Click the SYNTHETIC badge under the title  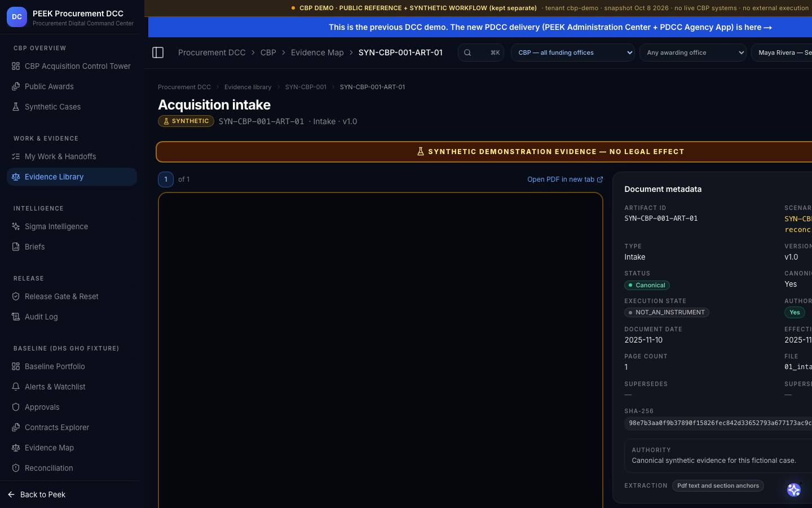click(186, 121)
